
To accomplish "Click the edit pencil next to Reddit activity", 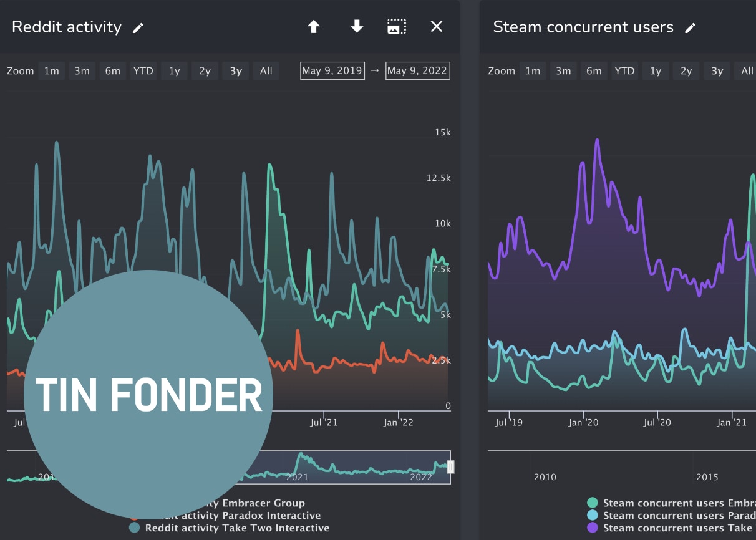I will (x=138, y=27).
